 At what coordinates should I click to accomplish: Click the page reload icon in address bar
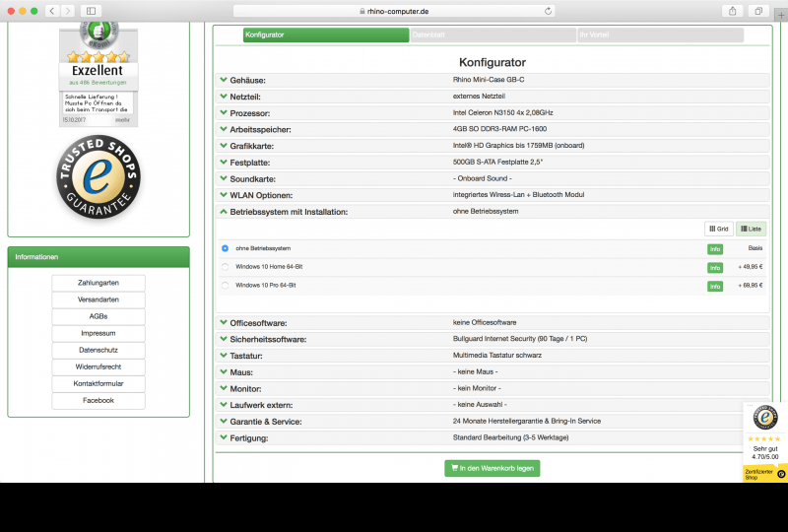[548, 11]
